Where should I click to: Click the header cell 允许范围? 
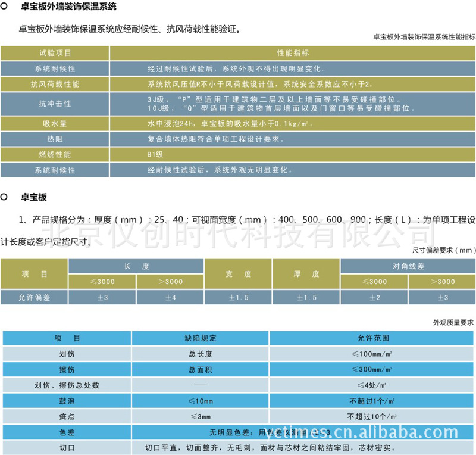coord(371,338)
